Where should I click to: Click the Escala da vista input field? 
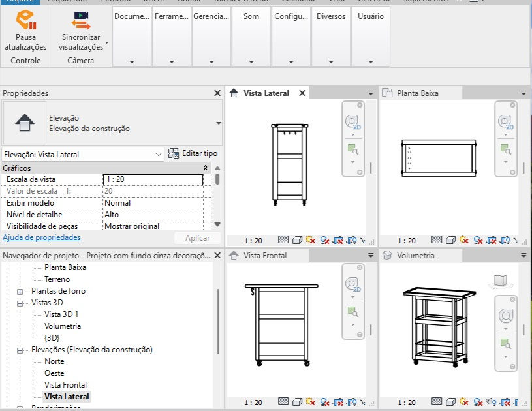click(x=153, y=179)
